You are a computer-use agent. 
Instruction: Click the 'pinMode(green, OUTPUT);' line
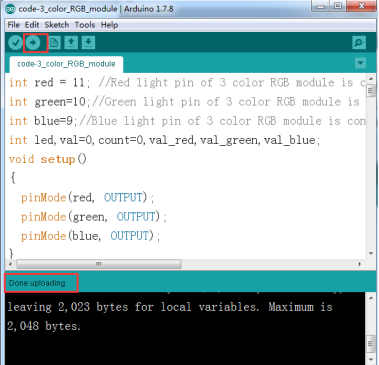(94, 217)
